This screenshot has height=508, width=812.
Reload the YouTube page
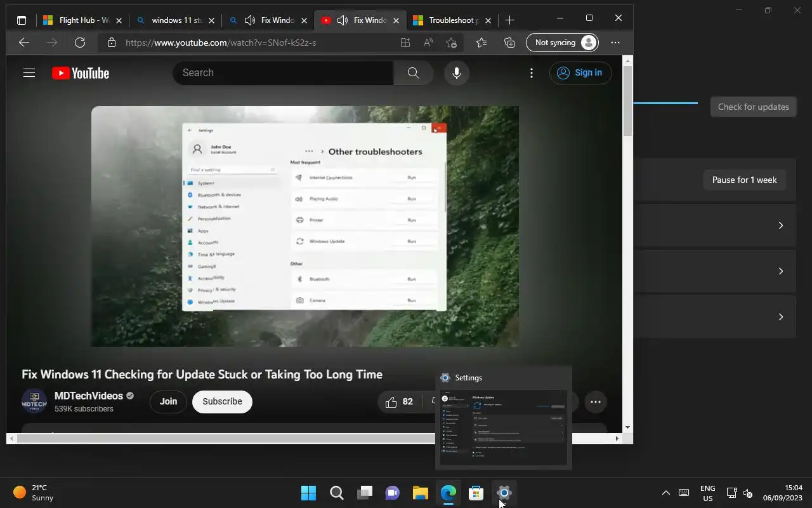pyautogui.click(x=80, y=43)
